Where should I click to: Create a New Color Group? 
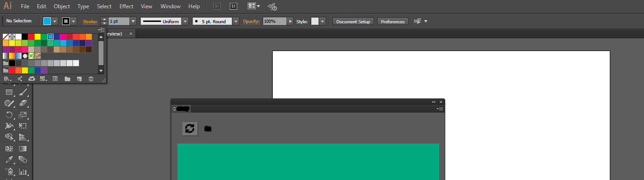[68, 79]
